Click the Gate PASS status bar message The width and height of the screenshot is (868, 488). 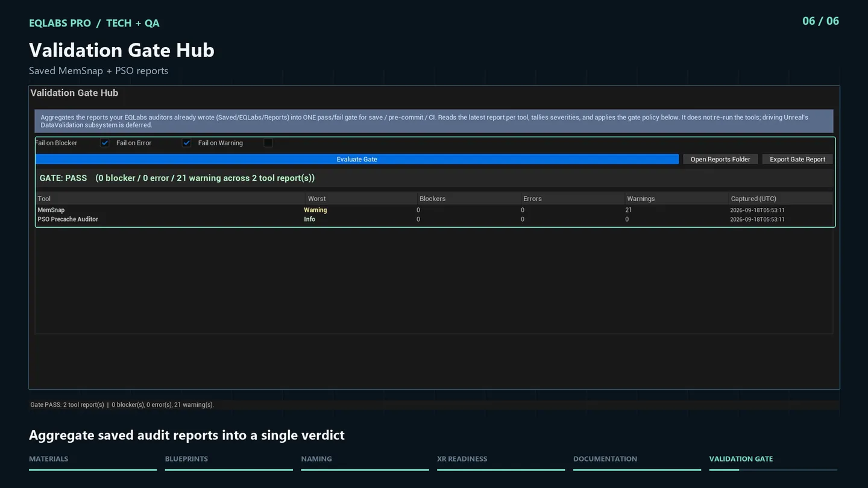pos(122,405)
